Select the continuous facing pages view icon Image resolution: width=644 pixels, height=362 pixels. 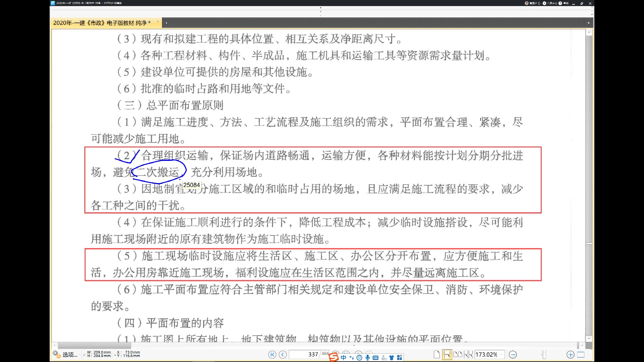(468, 354)
